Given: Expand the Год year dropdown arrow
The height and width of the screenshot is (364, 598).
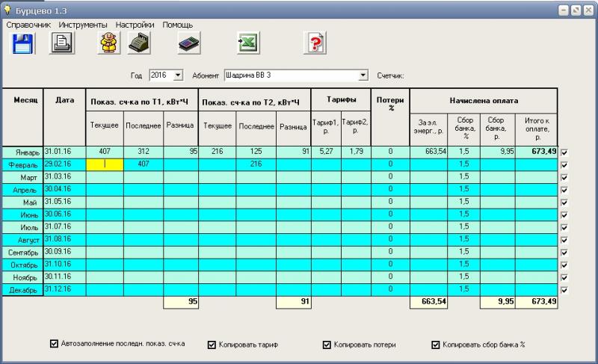Looking at the screenshot, I should tap(178, 75).
